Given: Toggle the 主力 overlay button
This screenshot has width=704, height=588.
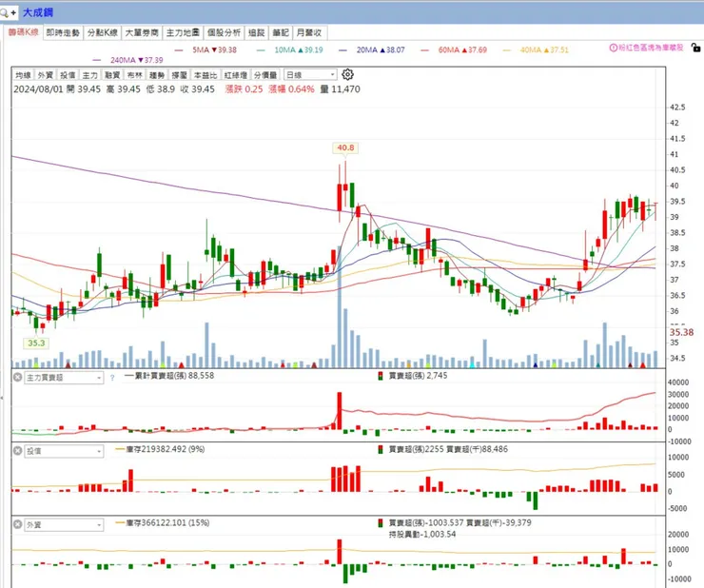Looking at the screenshot, I should click(x=89, y=75).
